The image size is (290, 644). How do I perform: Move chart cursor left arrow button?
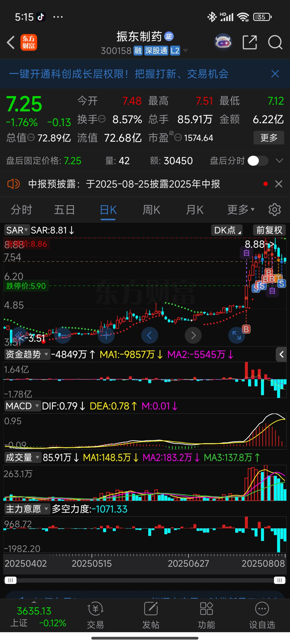tap(150, 335)
